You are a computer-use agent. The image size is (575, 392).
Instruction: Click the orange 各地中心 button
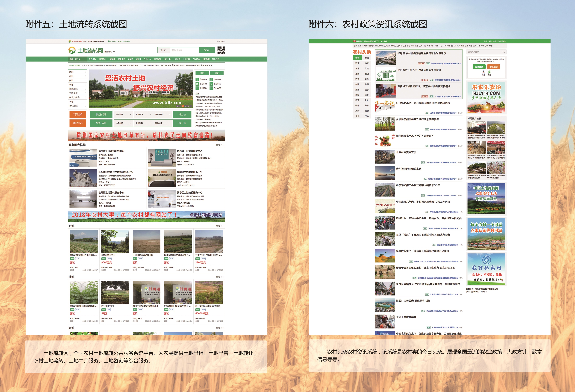coord(78,123)
